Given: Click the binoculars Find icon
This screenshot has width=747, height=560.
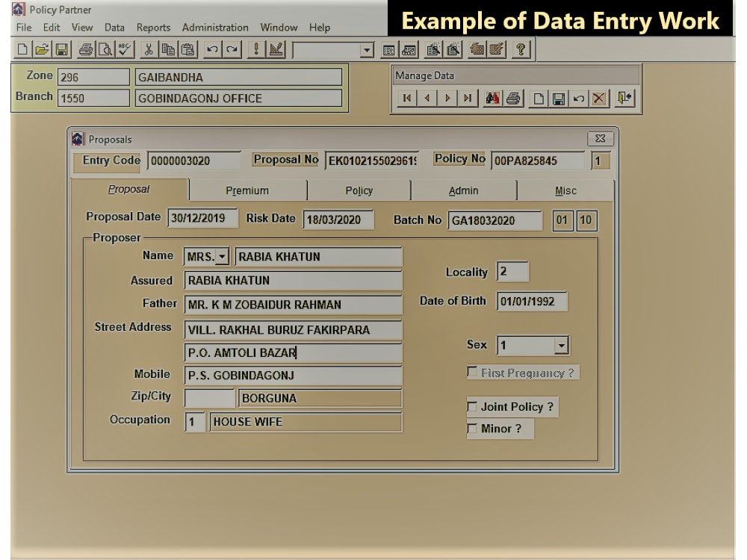Looking at the screenshot, I should 492,98.
